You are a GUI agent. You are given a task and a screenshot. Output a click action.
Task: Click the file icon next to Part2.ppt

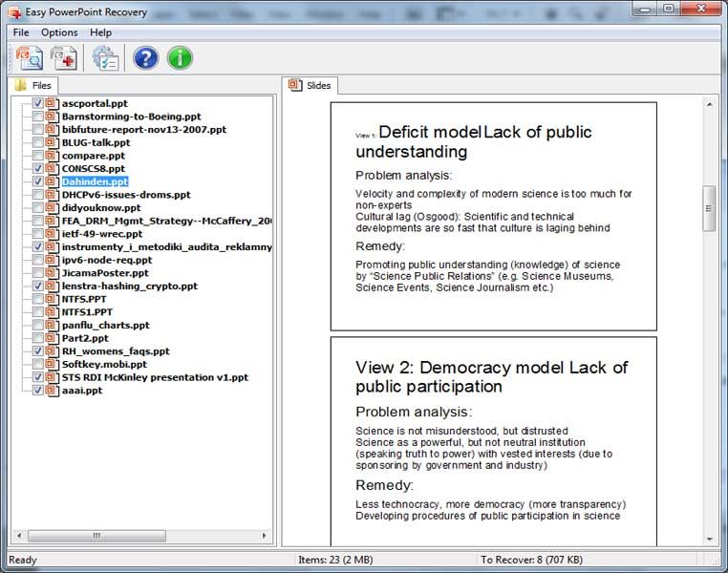click(x=52, y=338)
